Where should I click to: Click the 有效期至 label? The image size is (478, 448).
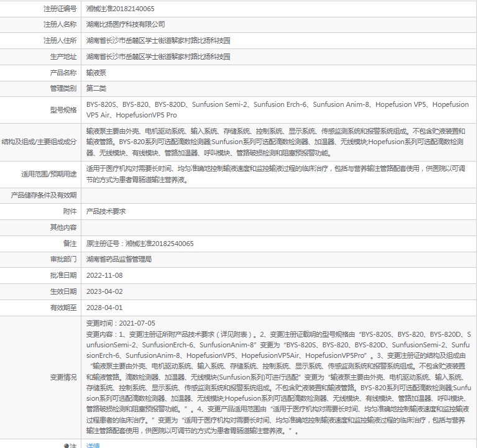coord(63,308)
